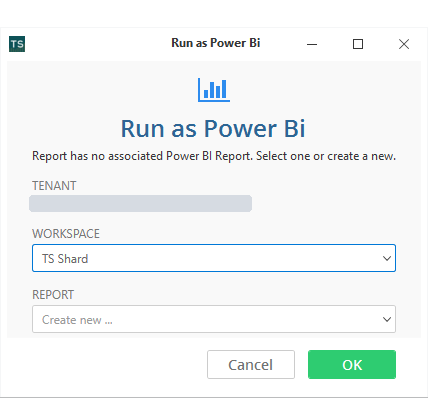Confirm with the green OK button
The width and height of the screenshot is (447, 412).
click(352, 365)
